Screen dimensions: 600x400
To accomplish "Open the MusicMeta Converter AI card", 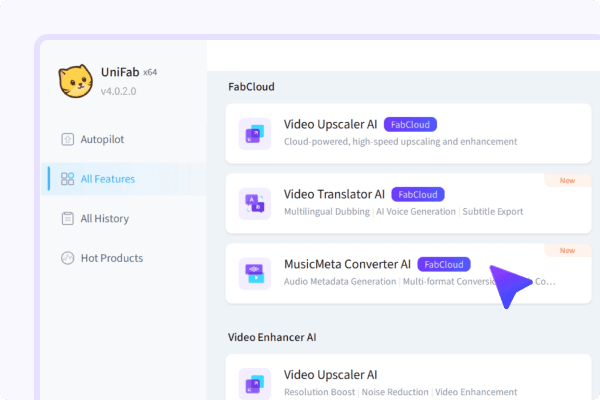I will click(408, 274).
